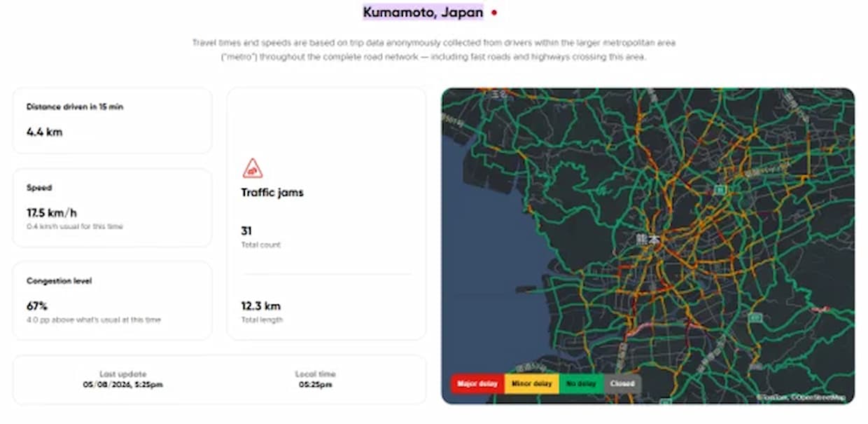Click the 4.0 pp above usual note

click(94, 320)
